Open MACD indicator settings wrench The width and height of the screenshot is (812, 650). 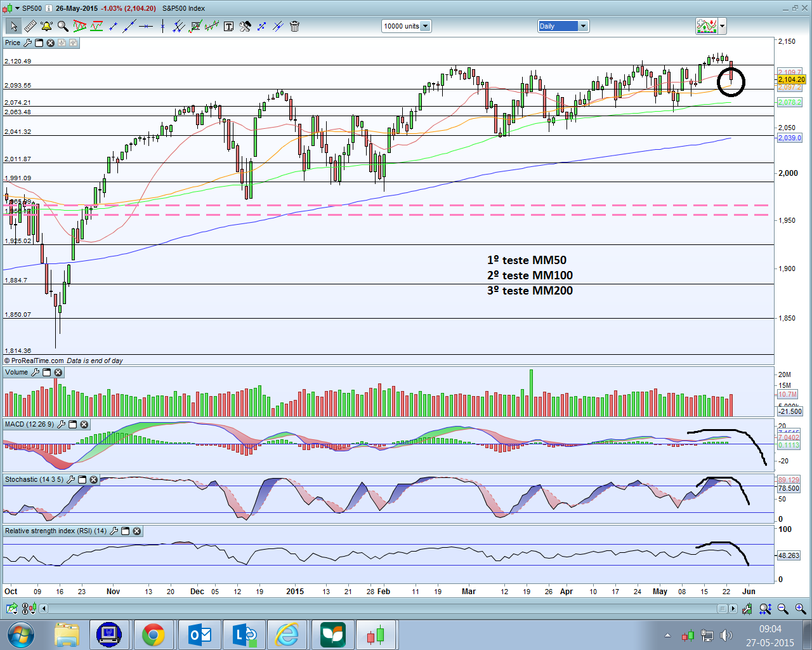[61, 424]
